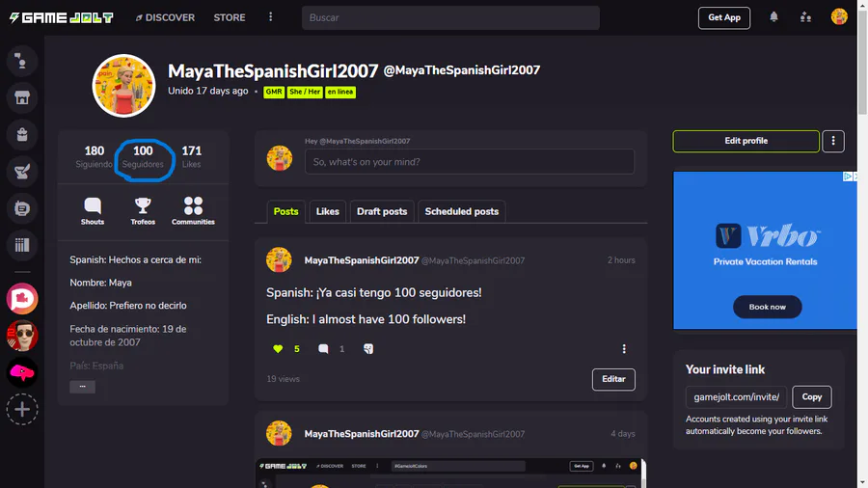Select the gamejolt.com/invite link field
868x488 pixels.
(736, 397)
